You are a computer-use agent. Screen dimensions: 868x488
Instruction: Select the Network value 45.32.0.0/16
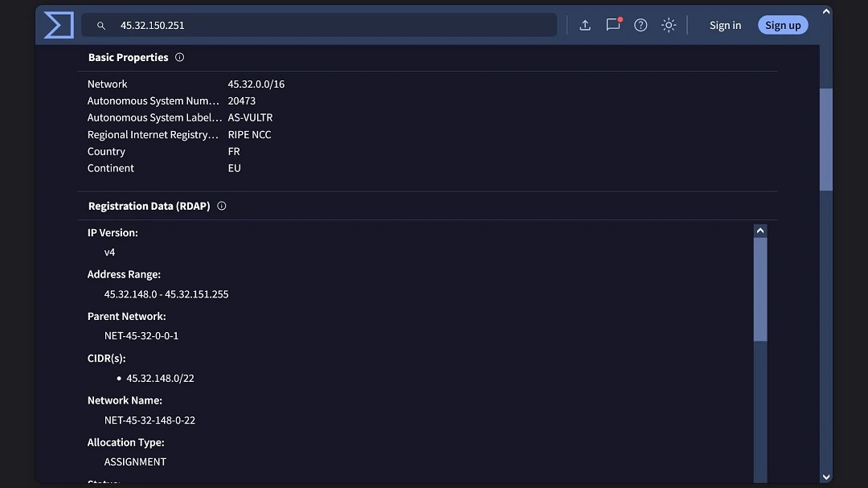[256, 84]
